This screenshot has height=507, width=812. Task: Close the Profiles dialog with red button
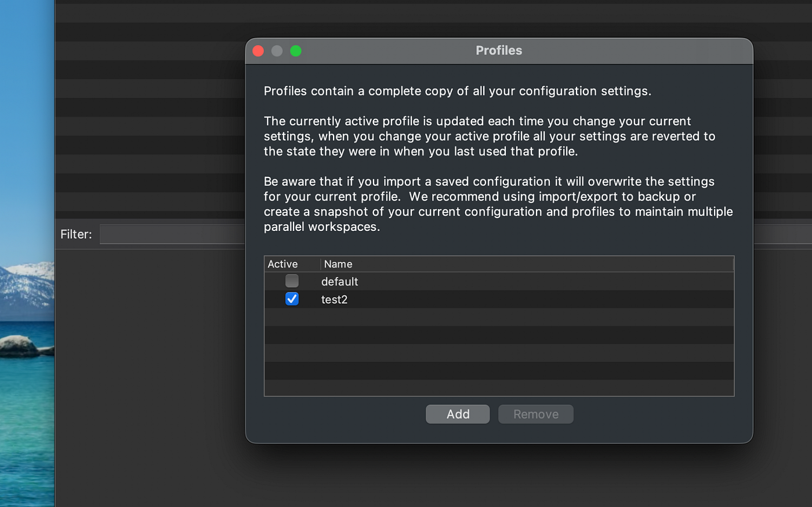coord(258,51)
